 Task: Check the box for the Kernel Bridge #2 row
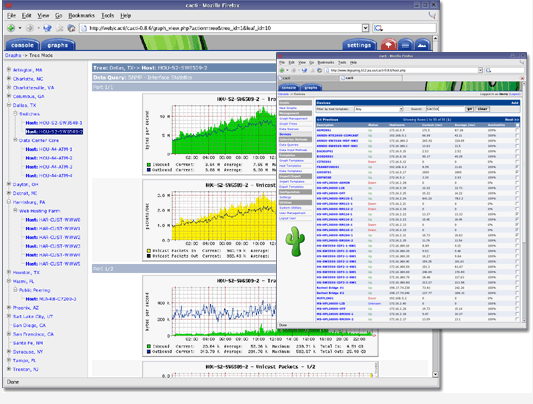point(517,293)
